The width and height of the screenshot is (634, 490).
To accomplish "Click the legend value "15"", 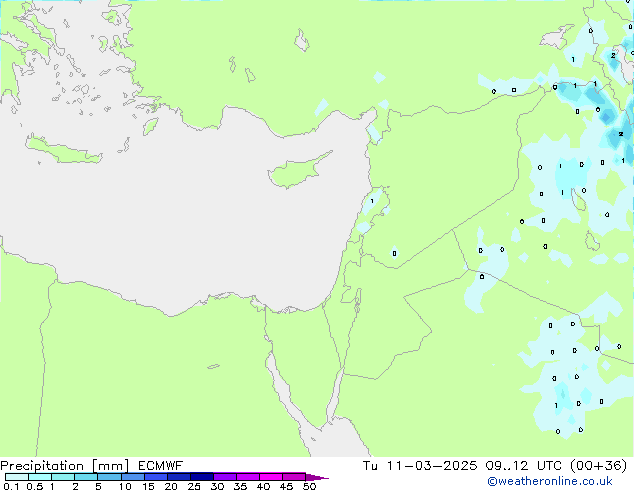I will point(148,486).
